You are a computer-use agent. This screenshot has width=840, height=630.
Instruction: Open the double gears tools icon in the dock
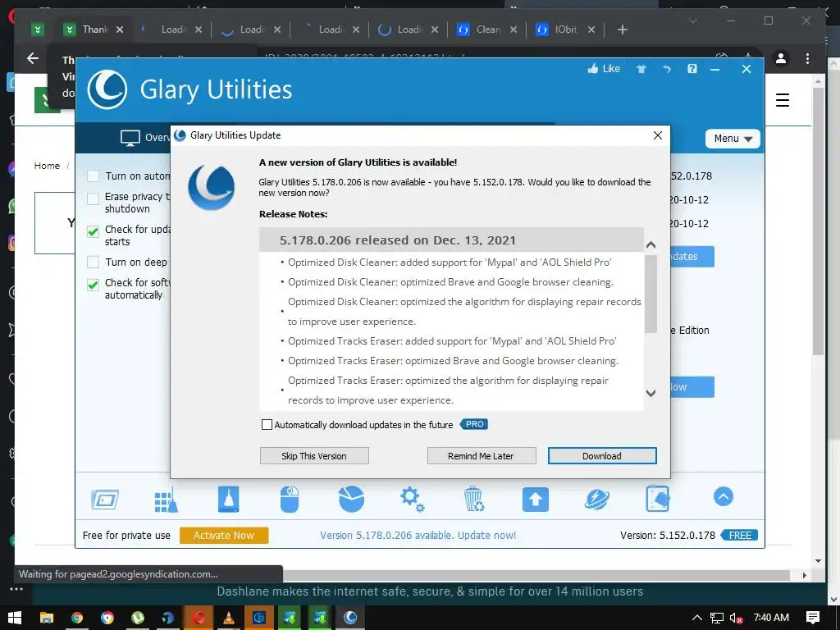click(413, 500)
